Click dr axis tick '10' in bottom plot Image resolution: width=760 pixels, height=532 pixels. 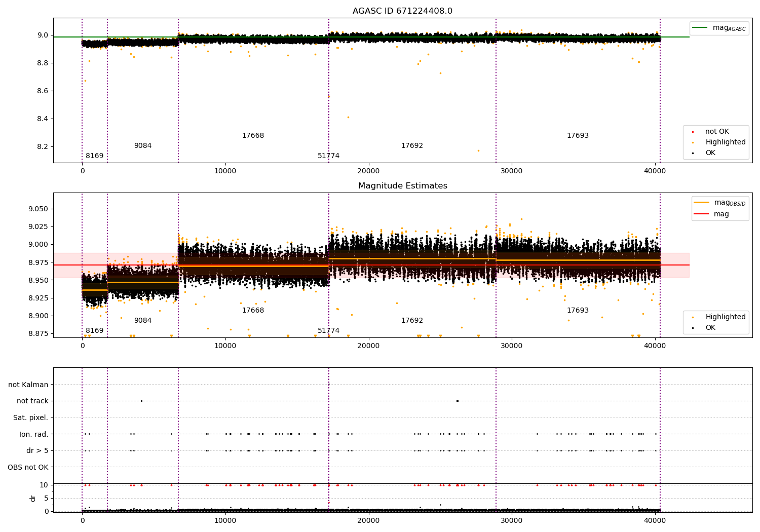tap(44, 485)
